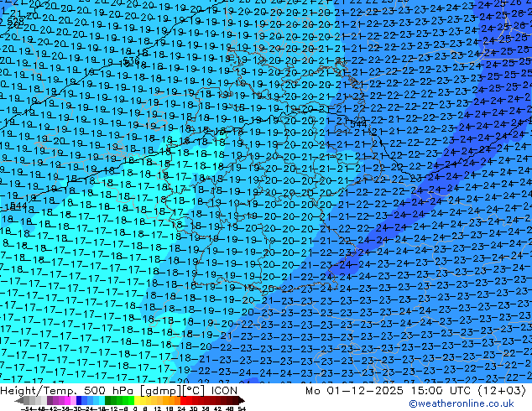Click the "536" height contour label
This screenshot has width=532, height=411.
[x=131, y=60]
